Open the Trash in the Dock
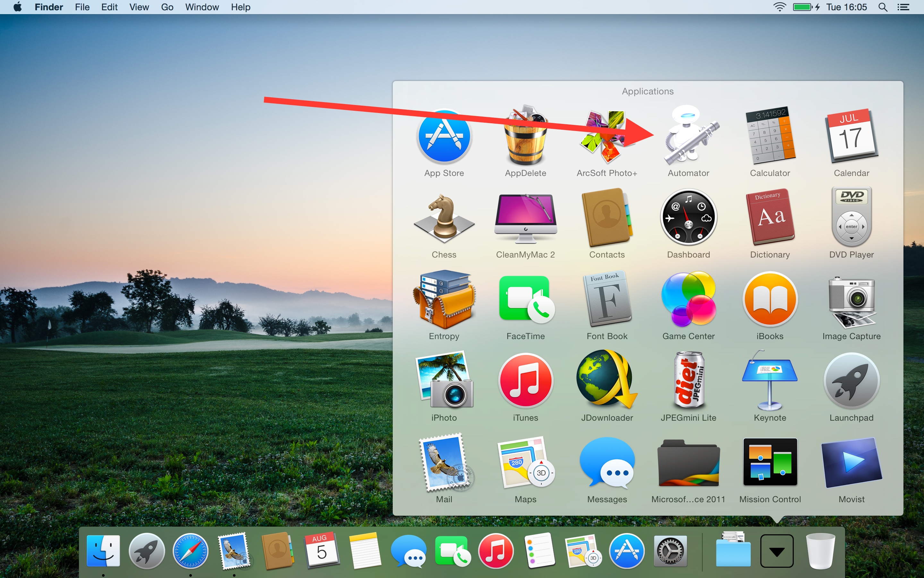 pyautogui.click(x=820, y=551)
